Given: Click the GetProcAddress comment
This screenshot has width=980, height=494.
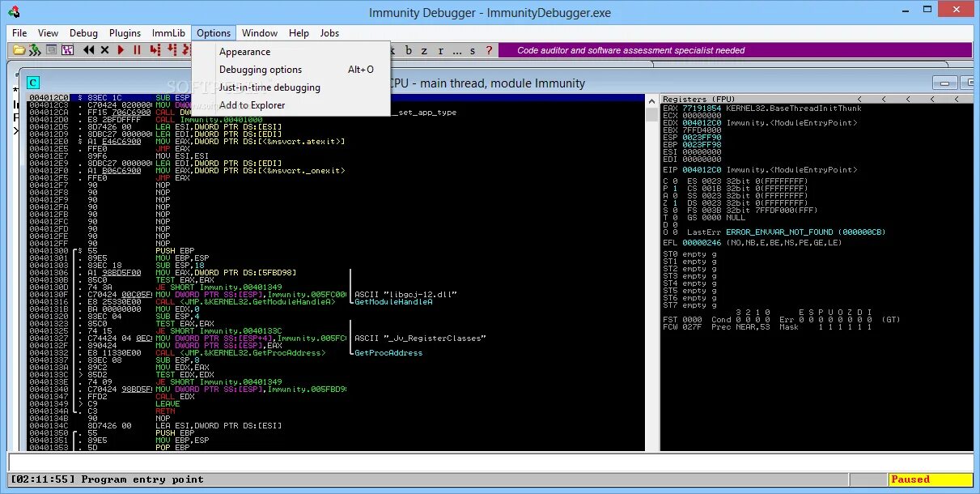Looking at the screenshot, I should [x=388, y=352].
